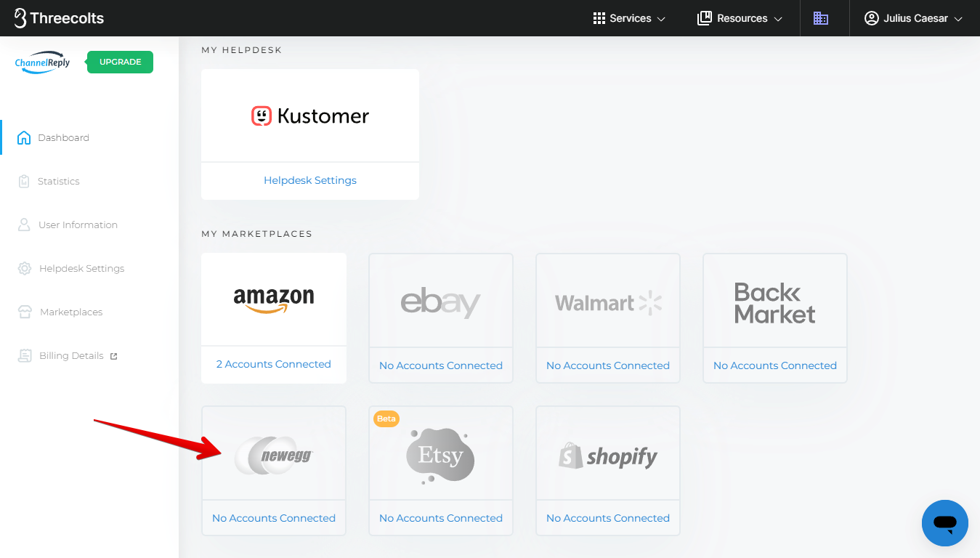Open the blue chat support widget
Image resolution: width=980 pixels, height=558 pixels.
pyautogui.click(x=945, y=523)
